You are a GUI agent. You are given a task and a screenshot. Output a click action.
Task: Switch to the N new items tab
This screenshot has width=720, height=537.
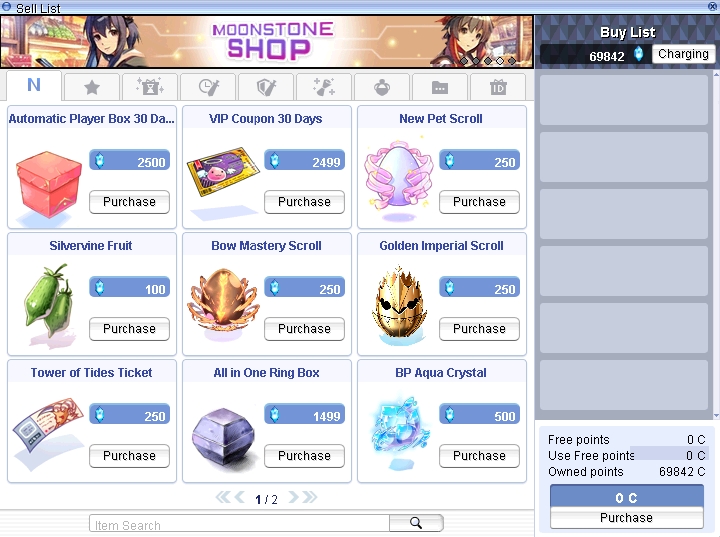[34, 85]
